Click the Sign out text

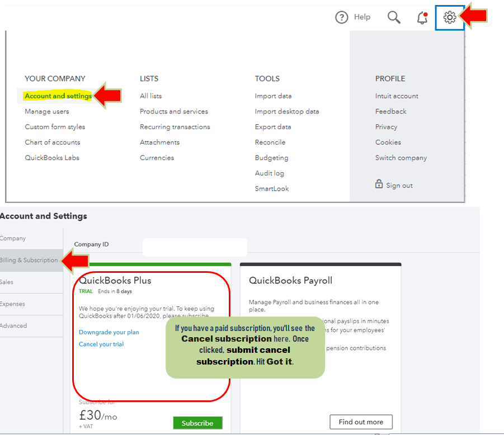(399, 186)
